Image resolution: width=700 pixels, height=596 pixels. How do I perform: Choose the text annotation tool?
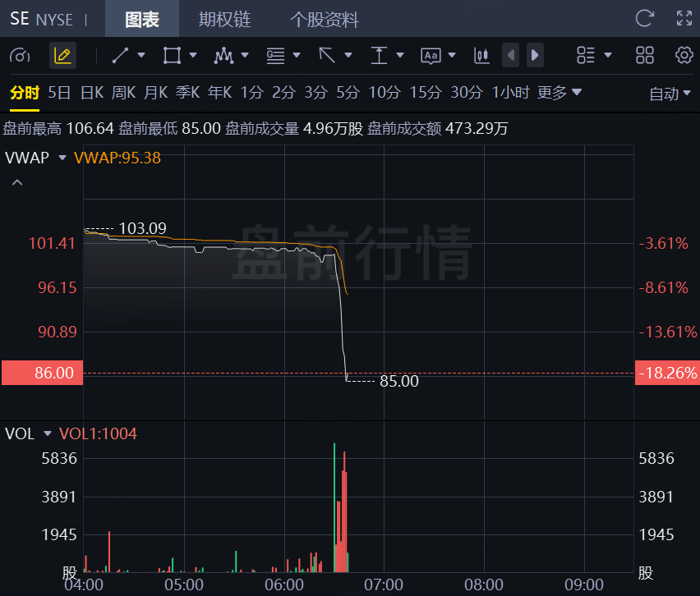coord(431,56)
